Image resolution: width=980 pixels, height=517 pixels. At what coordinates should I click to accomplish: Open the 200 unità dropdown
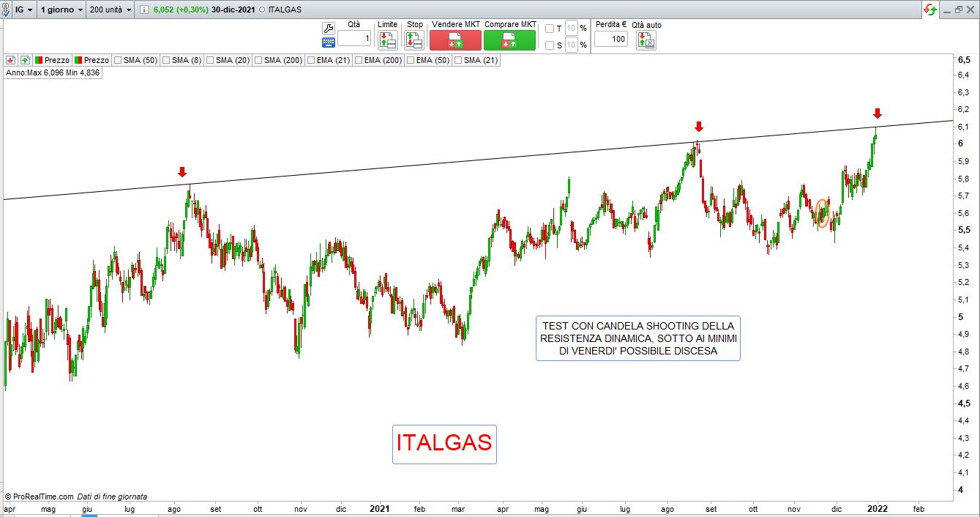pos(111,10)
